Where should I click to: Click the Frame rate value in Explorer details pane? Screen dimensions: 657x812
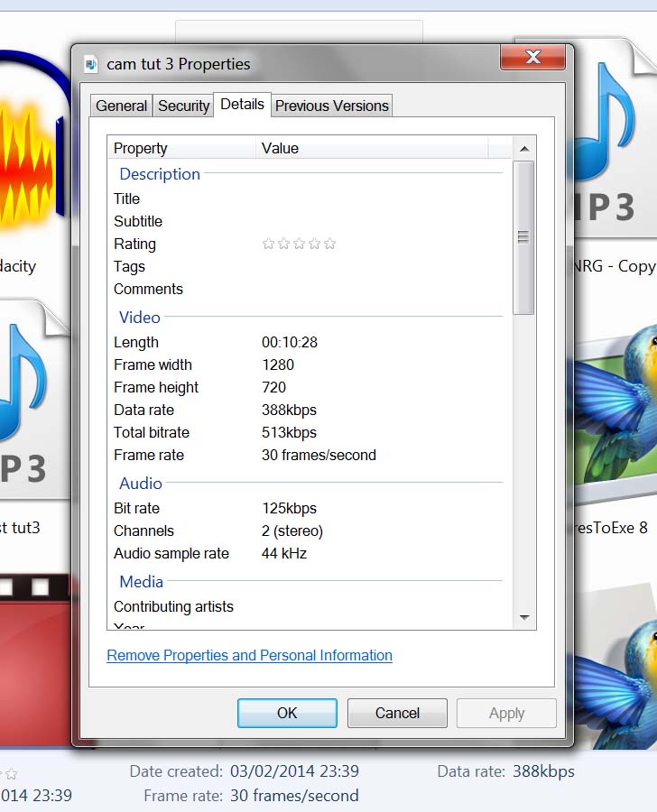click(x=294, y=796)
